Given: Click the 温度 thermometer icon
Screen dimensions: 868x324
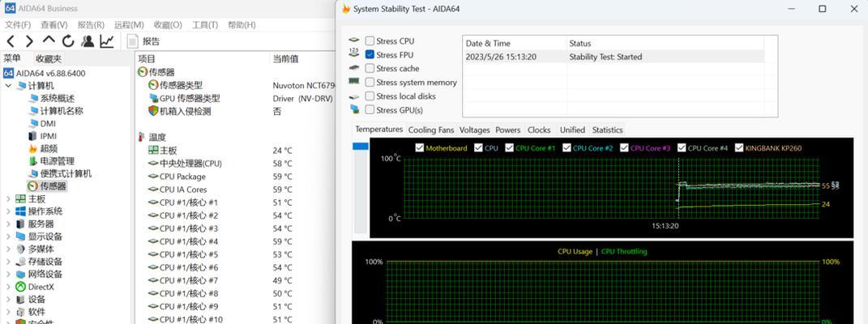Looking at the screenshot, I should point(142,137).
